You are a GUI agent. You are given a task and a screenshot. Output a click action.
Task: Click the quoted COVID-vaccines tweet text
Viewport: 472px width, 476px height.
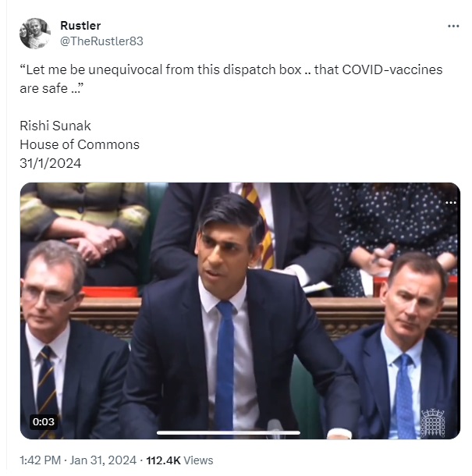click(x=231, y=79)
